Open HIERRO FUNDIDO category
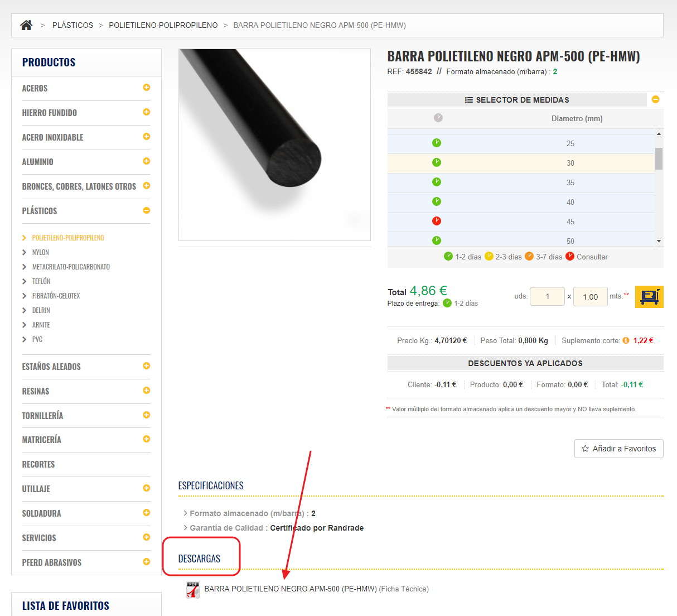677x616 pixels. (50, 113)
